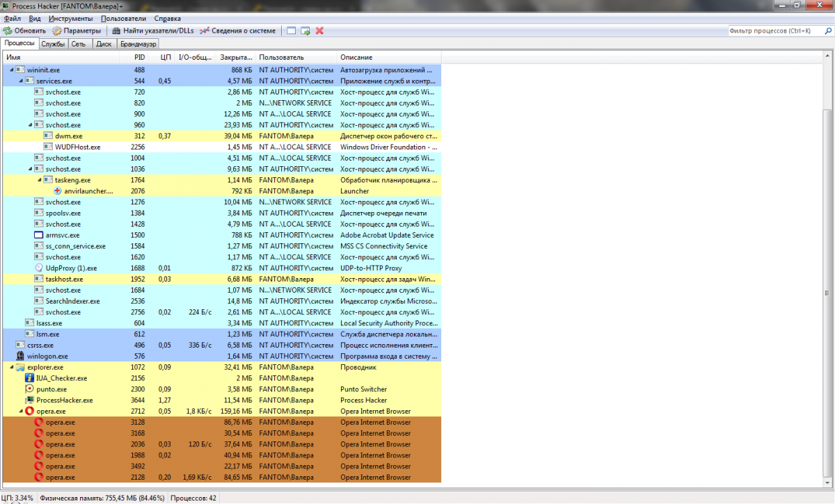Image resolution: width=835 pixels, height=504 pixels.
Task: Focus the Фильтр процессов search field
Action: tap(777, 31)
